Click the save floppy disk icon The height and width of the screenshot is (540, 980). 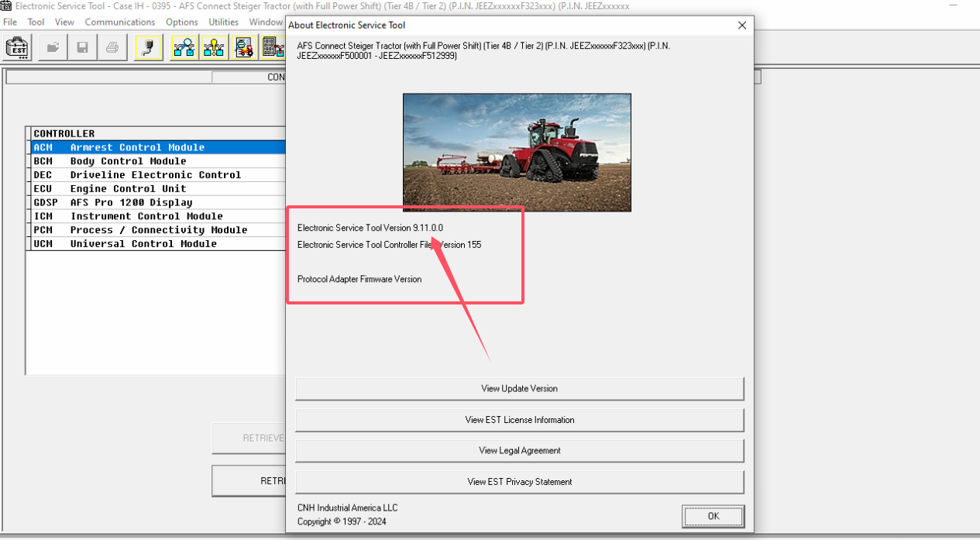pos(83,47)
